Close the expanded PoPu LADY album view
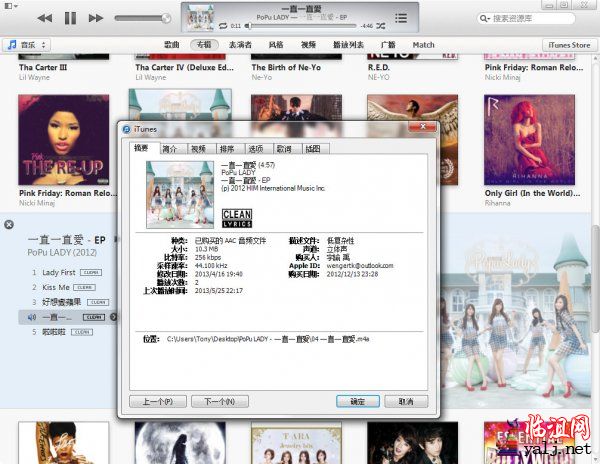 [x=8, y=224]
